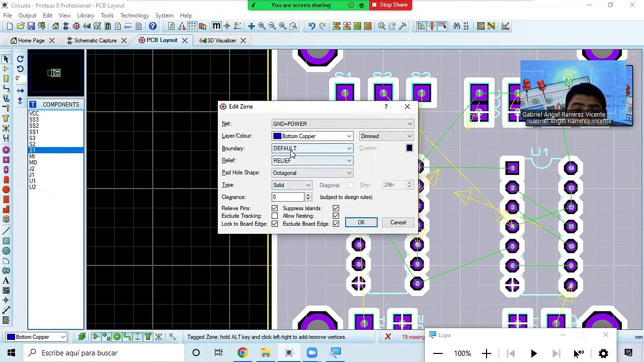Open the Technology menu
This screenshot has width=644, height=362.
pos(134,16)
